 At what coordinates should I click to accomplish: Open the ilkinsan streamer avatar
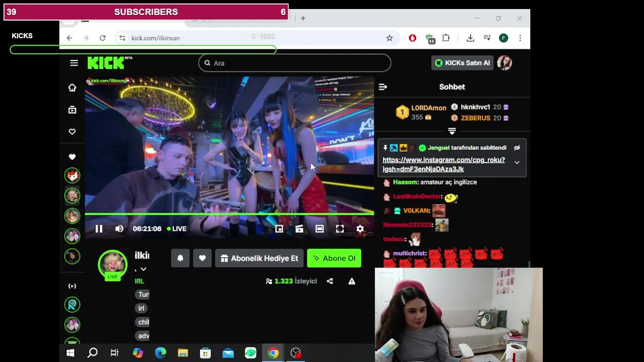pyautogui.click(x=113, y=264)
